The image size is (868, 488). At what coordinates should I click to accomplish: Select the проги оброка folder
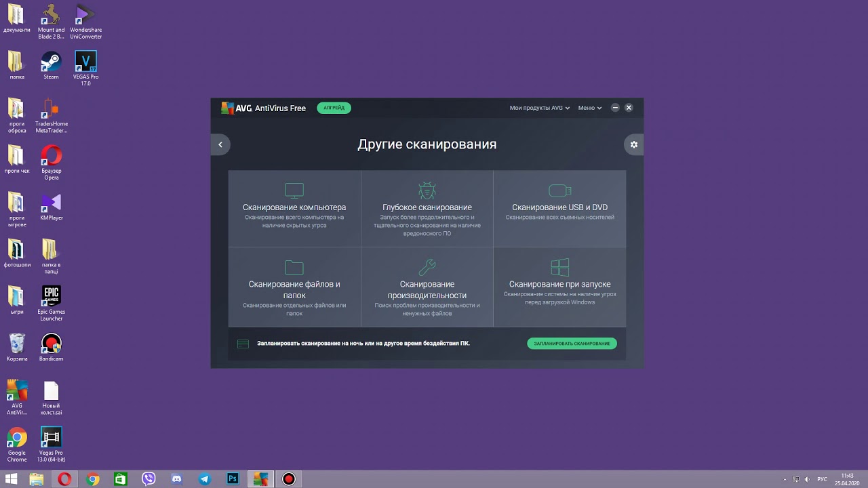pyautogui.click(x=16, y=115)
